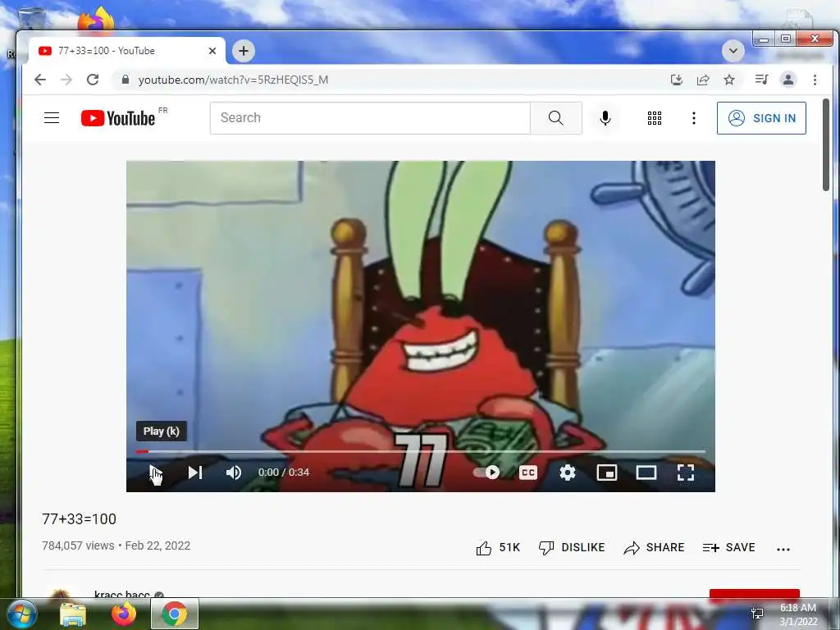The image size is (840, 630).
Task: Play the video with the play button
Action: click(x=155, y=472)
